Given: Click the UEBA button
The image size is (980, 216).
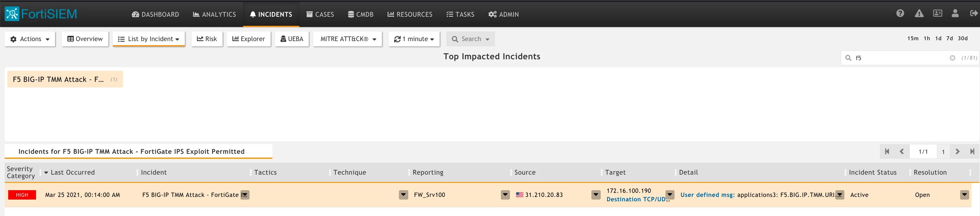Looking at the screenshot, I should point(292,39).
